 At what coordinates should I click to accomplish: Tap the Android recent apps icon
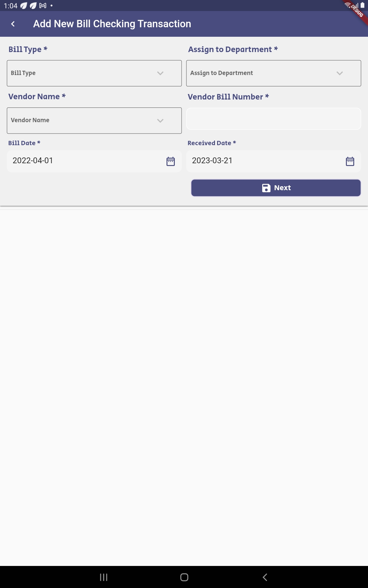(104, 577)
